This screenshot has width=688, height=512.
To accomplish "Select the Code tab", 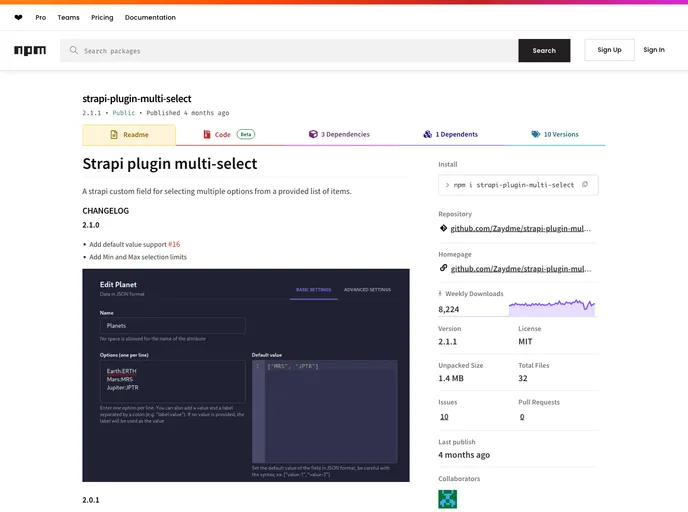I will (229, 134).
